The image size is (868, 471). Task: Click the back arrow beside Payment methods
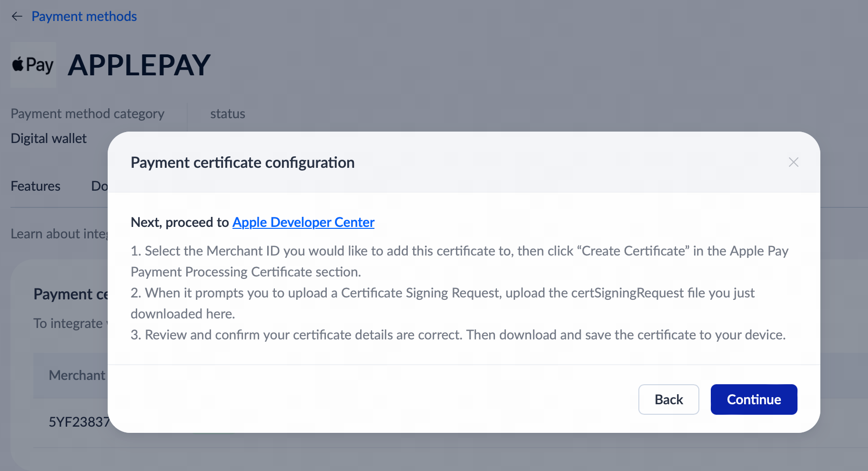click(17, 17)
